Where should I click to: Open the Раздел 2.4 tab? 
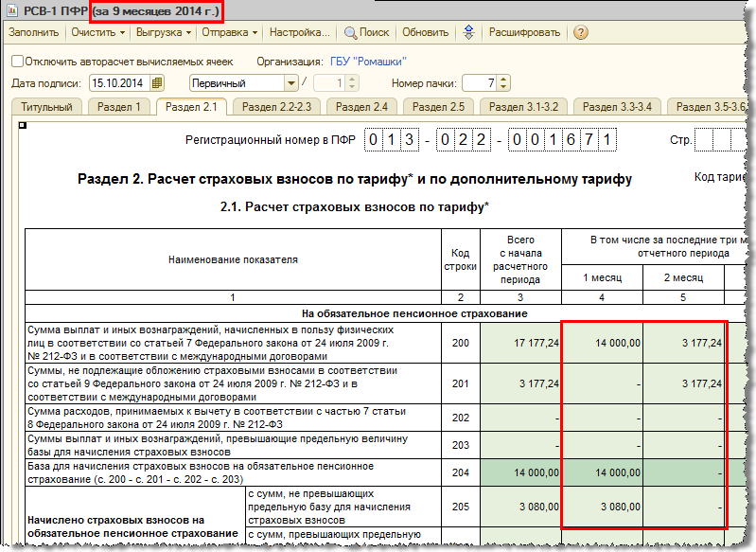coord(361,107)
